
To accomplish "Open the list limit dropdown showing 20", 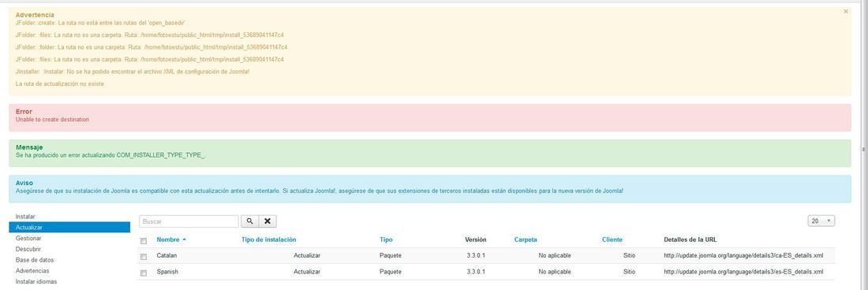I will 821,221.
